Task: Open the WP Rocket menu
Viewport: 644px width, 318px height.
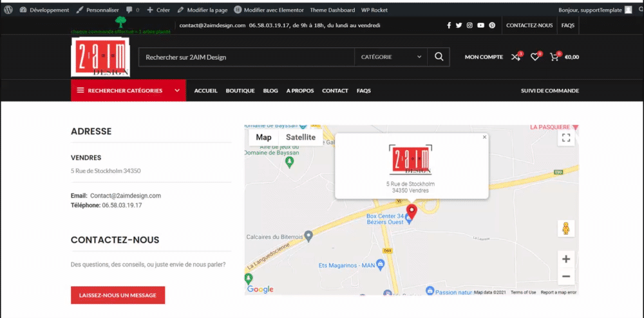Action: coord(374,10)
